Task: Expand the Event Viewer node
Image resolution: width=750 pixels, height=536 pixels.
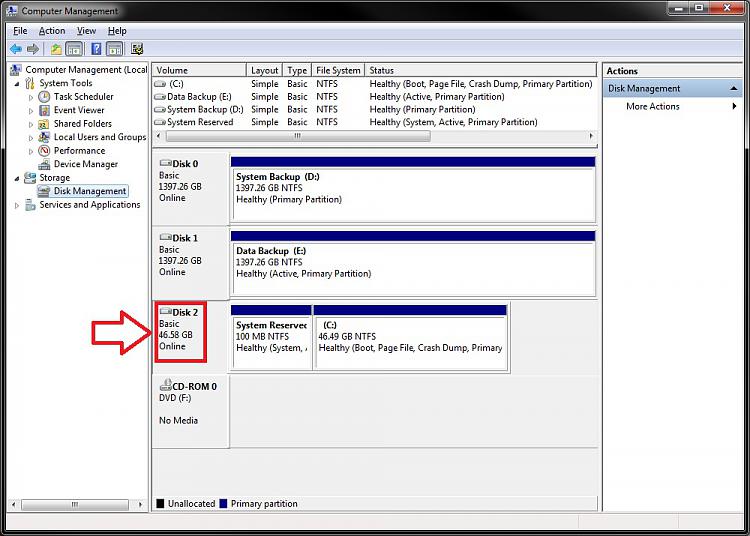Action: pos(31,111)
